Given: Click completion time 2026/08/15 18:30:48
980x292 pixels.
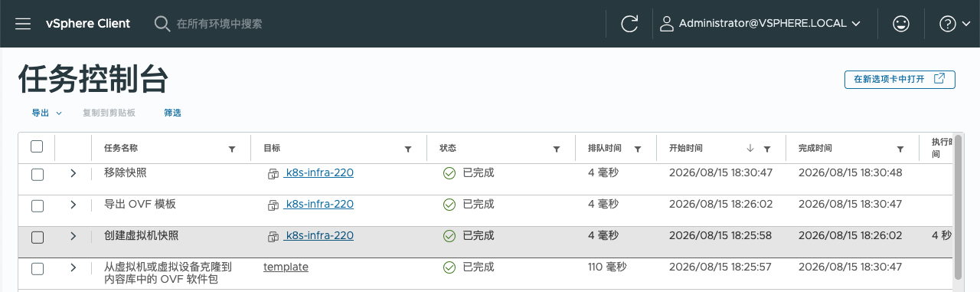Looking at the screenshot, I should (x=851, y=173).
